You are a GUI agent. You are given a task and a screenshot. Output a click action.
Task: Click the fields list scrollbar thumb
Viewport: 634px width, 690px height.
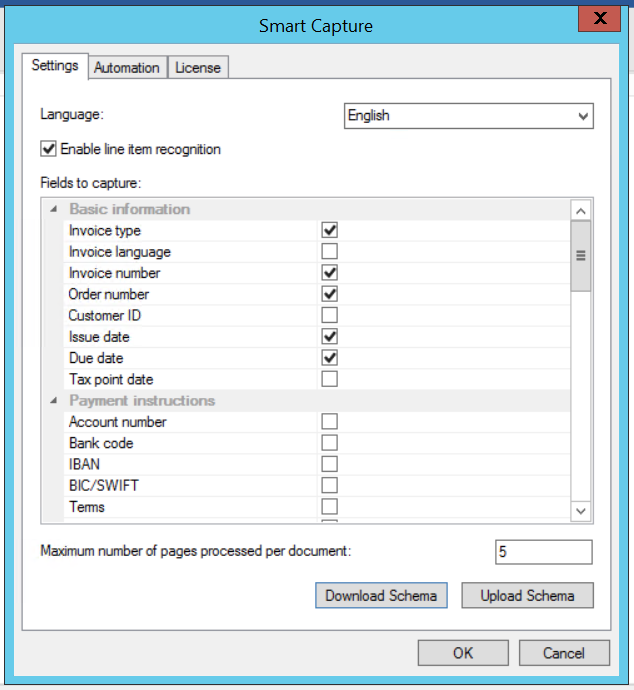[581, 256]
